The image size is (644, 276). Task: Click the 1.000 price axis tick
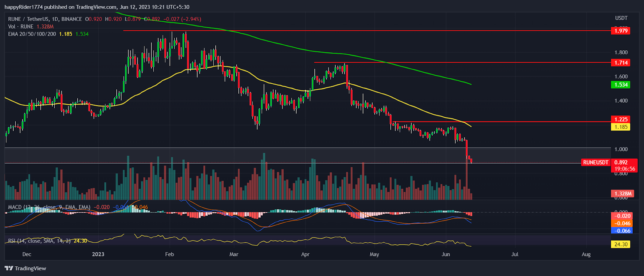pos(621,149)
